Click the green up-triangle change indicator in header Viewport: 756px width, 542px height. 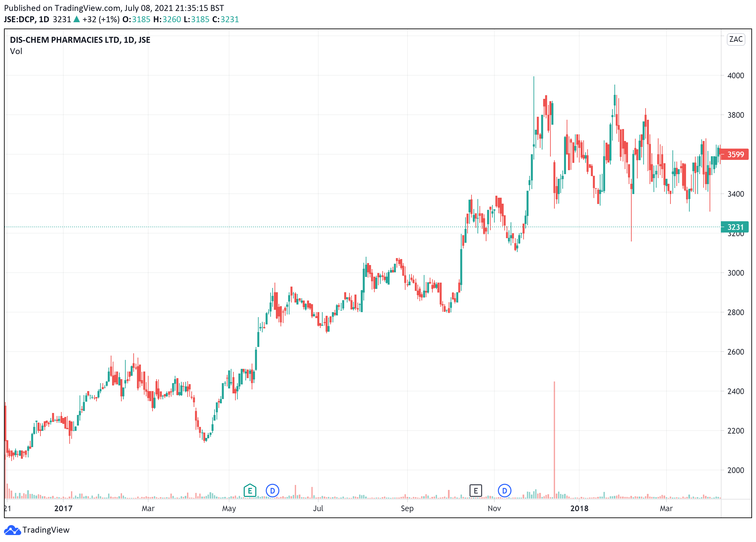(x=77, y=19)
